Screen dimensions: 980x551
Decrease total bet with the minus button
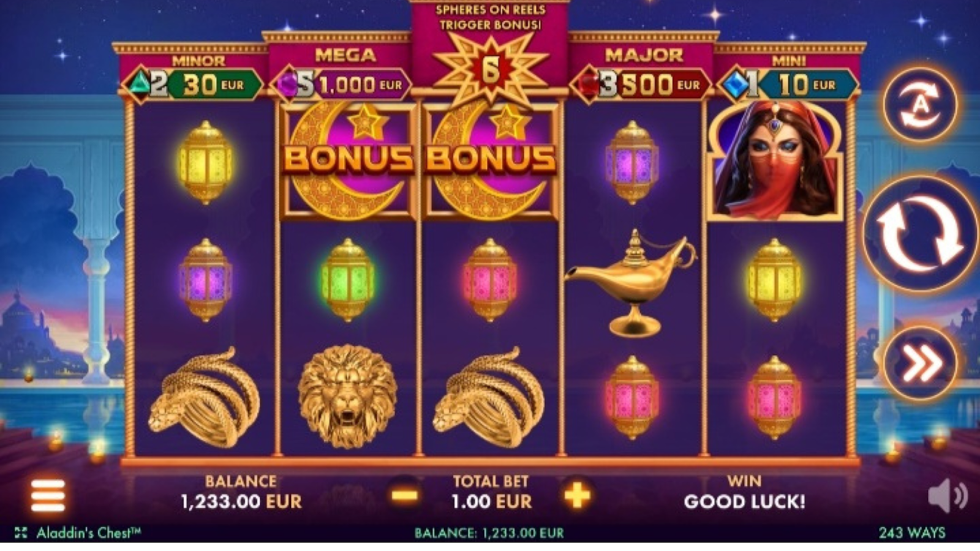(x=405, y=495)
